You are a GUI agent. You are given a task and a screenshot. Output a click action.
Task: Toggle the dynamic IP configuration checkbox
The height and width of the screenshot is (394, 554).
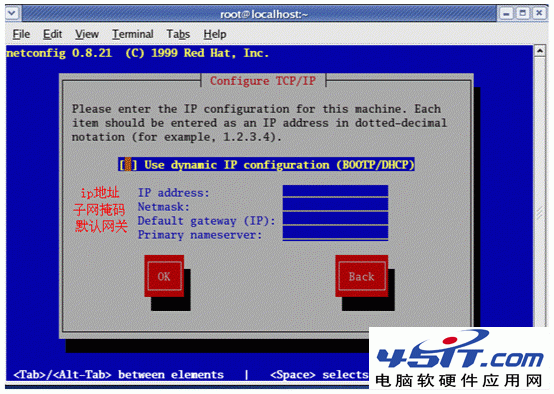click(128, 165)
